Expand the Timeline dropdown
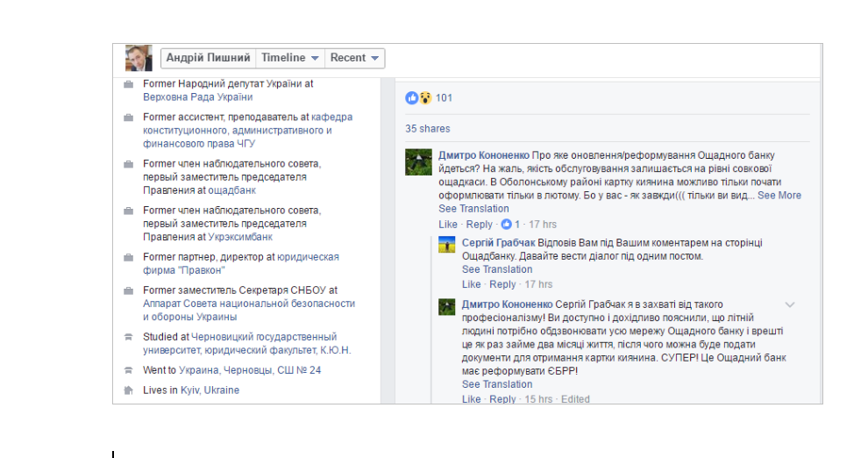Viewport: 868px width, 458px height. pos(289,58)
